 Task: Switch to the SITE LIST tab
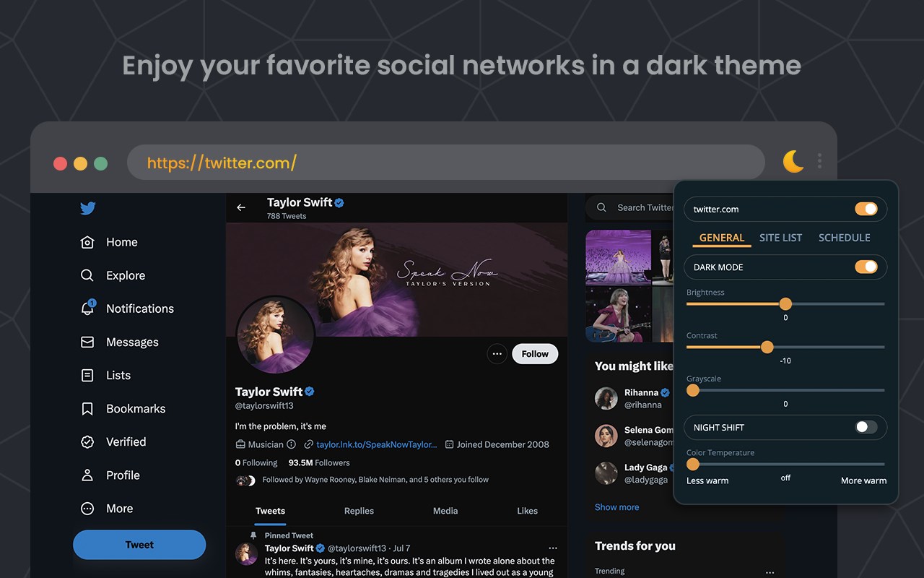click(x=780, y=238)
